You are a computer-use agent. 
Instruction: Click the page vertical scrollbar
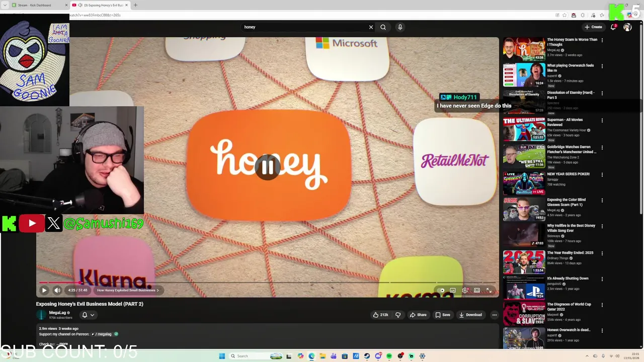coord(641,121)
